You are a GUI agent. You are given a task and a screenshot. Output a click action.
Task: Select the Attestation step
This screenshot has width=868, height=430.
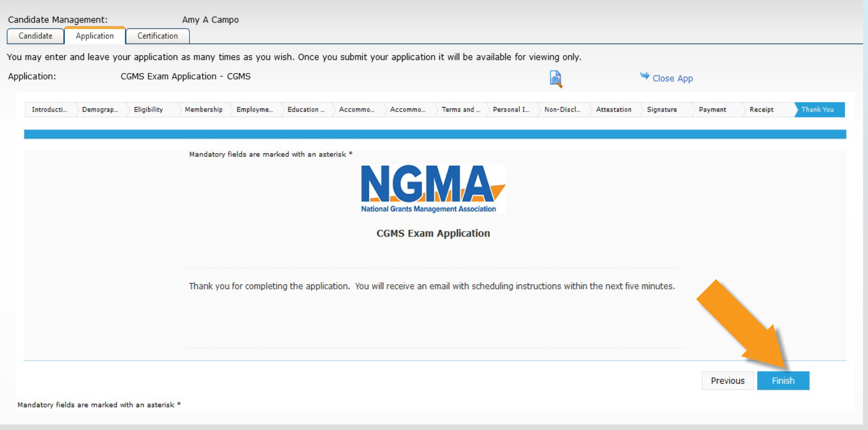tap(613, 109)
